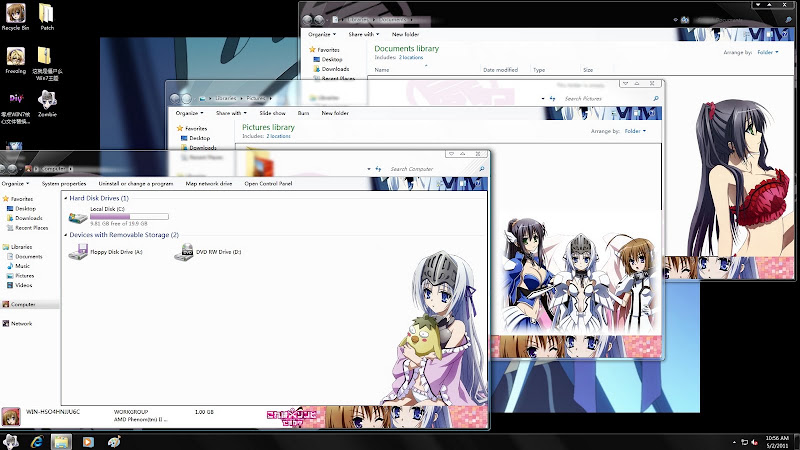Viewport: 800px width, 450px height.
Task: Open address history dropdown in Computer window
Action: coord(369,169)
